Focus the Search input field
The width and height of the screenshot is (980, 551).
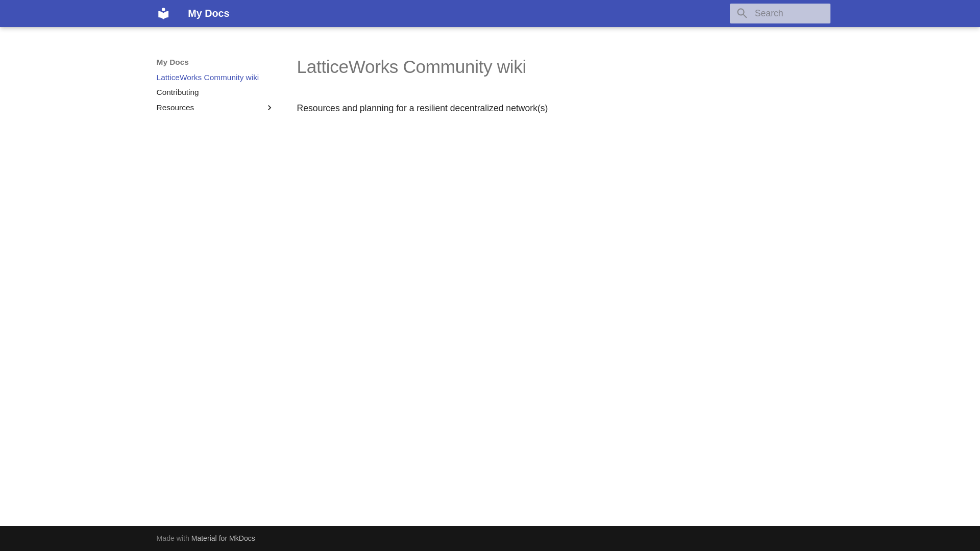(779, 13)
